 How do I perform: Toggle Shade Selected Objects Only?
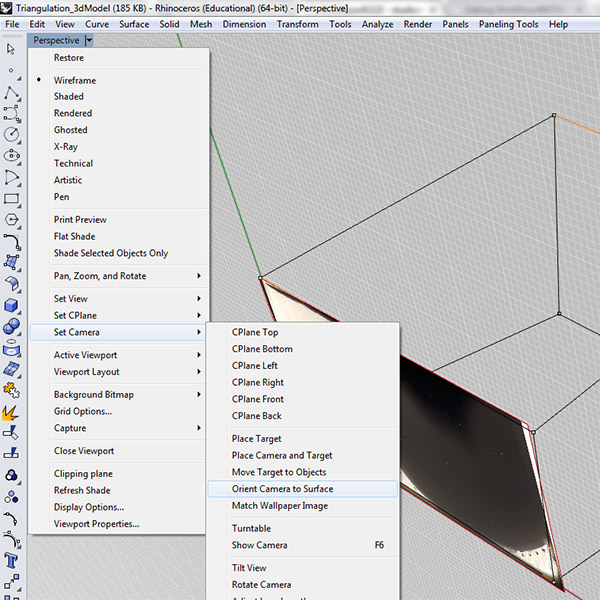[111, 253]
